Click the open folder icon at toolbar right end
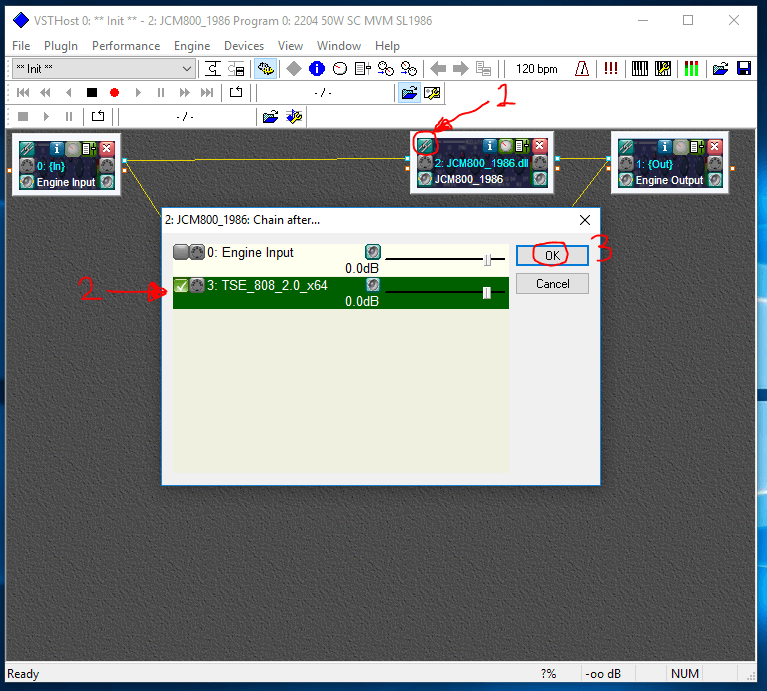The height and width of the screenshot is (691, 767). (x=720, y=68)
